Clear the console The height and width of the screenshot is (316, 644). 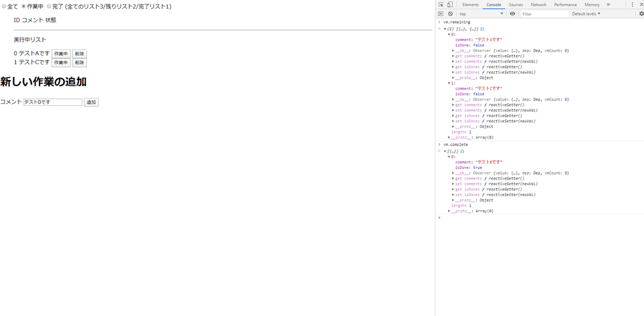point(450,13)
